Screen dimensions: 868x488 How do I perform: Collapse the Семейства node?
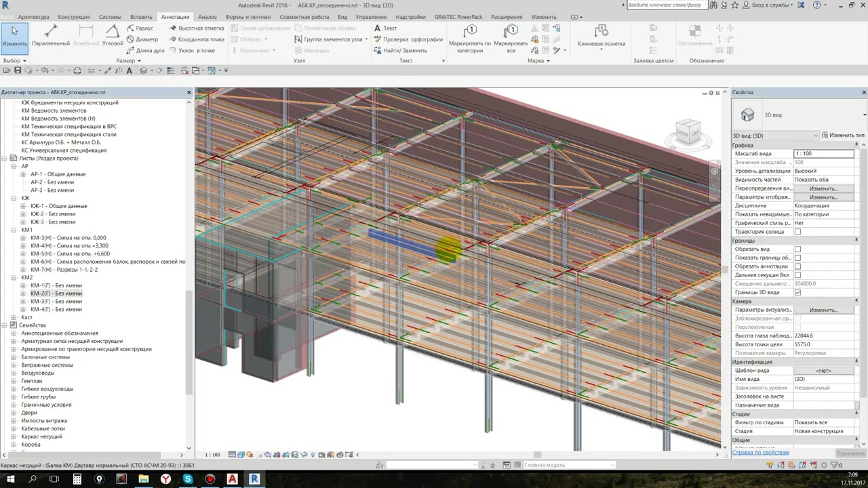point(5,325)
